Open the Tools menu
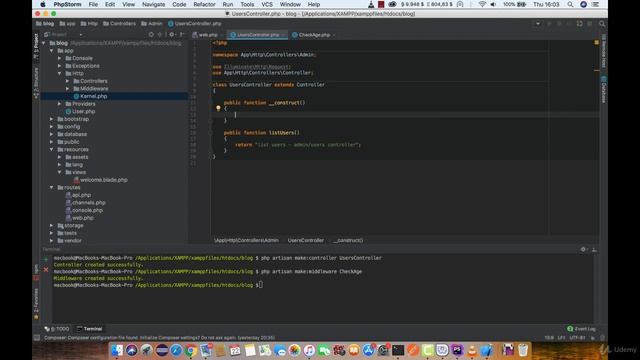The width and height of the screenshot is (640, 360). [x=247, y=4]
